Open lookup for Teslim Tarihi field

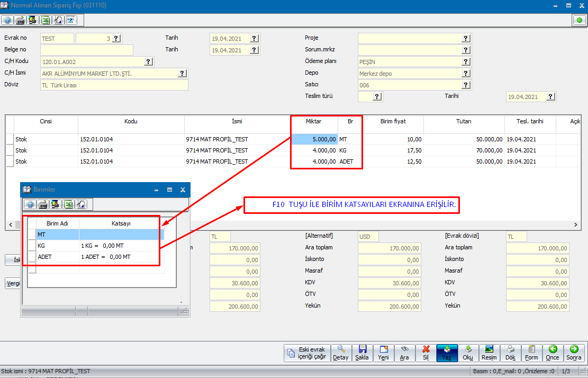tap(550, 96)
